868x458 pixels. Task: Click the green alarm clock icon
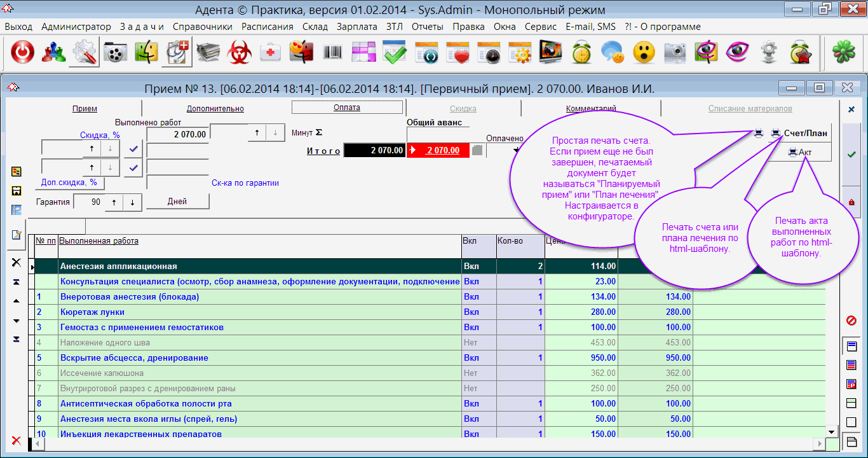click(581, 53)
